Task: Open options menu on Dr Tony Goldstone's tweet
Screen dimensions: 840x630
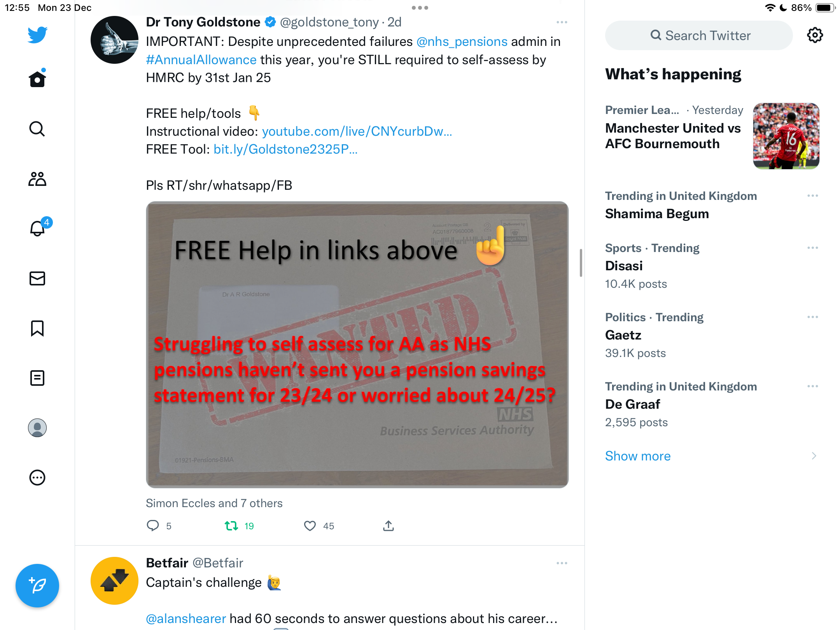Action: (562, 23)
